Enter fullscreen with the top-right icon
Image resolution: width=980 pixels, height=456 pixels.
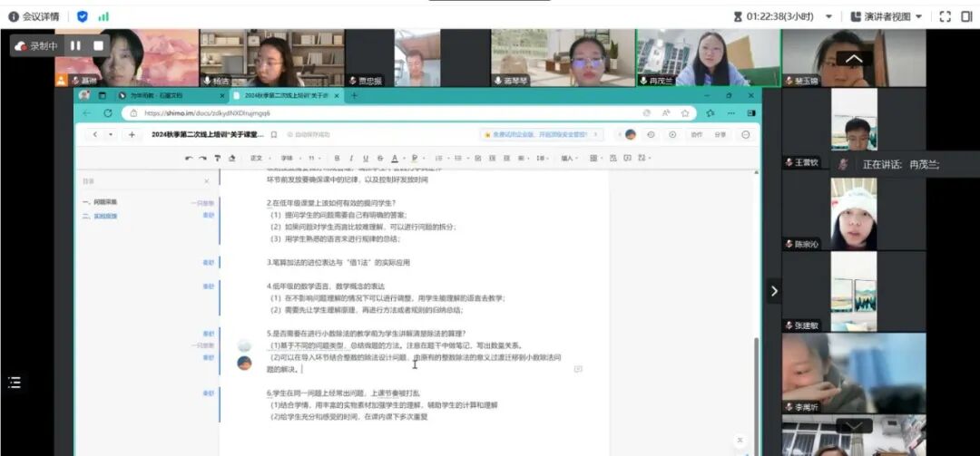[x=945, y=17]
